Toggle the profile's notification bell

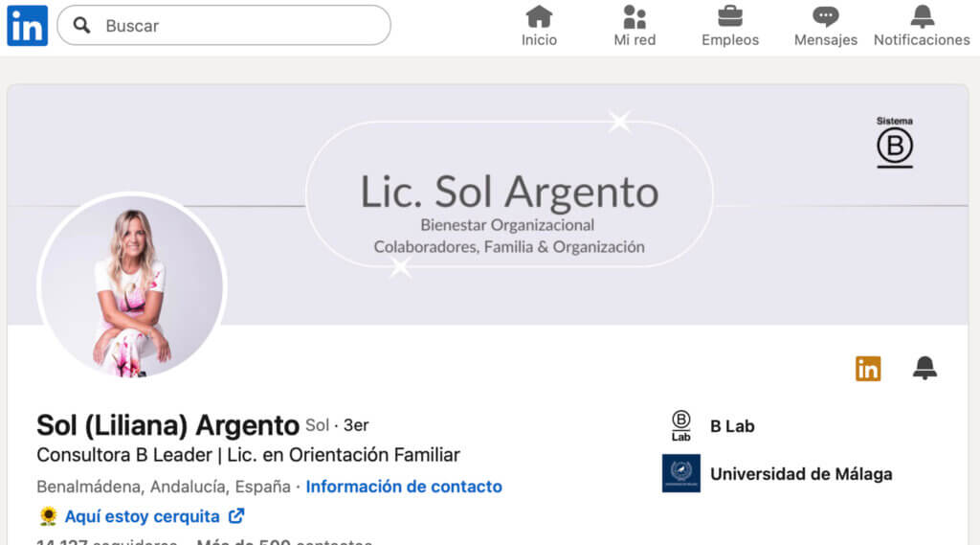coord(924,368)
